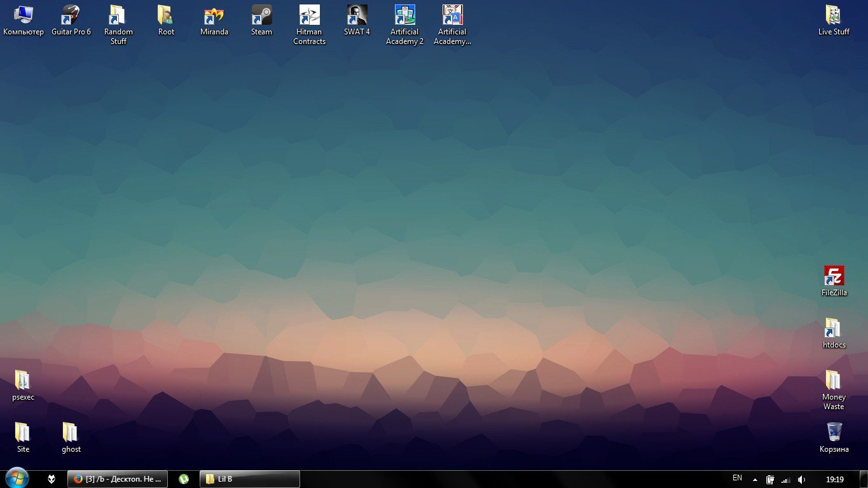This screenshot has width=868, height=488.
Task: Select the Site folder icon
Action: coord(23,438)
